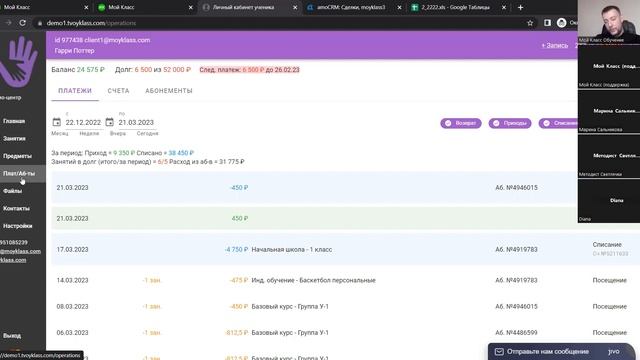Image resolution: width=640 pixels, height=360 pixels.
Task: Select the Месяц period shortcut
Action: point(60,133)
